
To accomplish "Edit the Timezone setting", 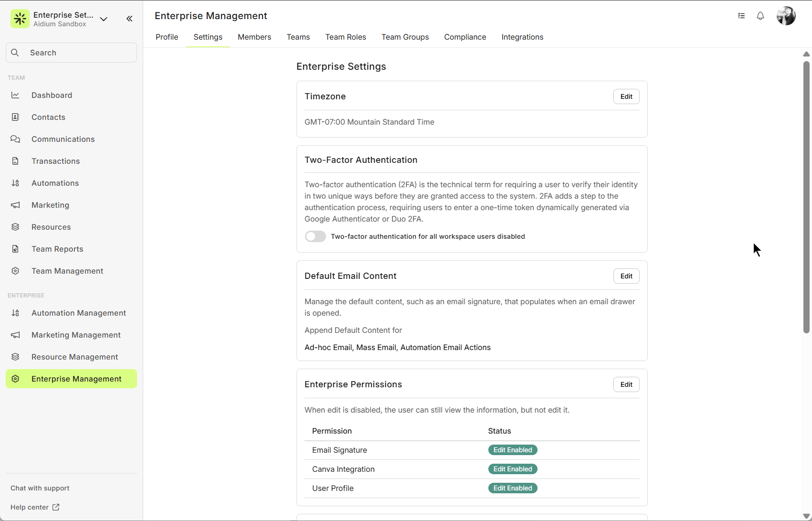I will click(x=626, y=96).
